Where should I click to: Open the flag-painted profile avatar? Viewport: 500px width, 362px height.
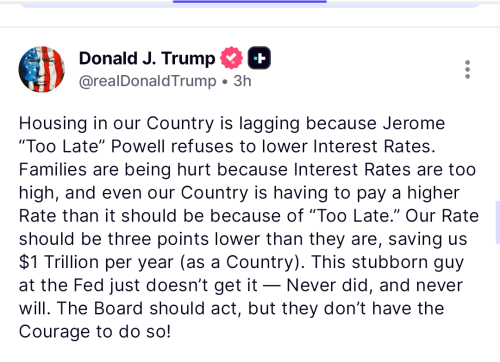[42, 69]
